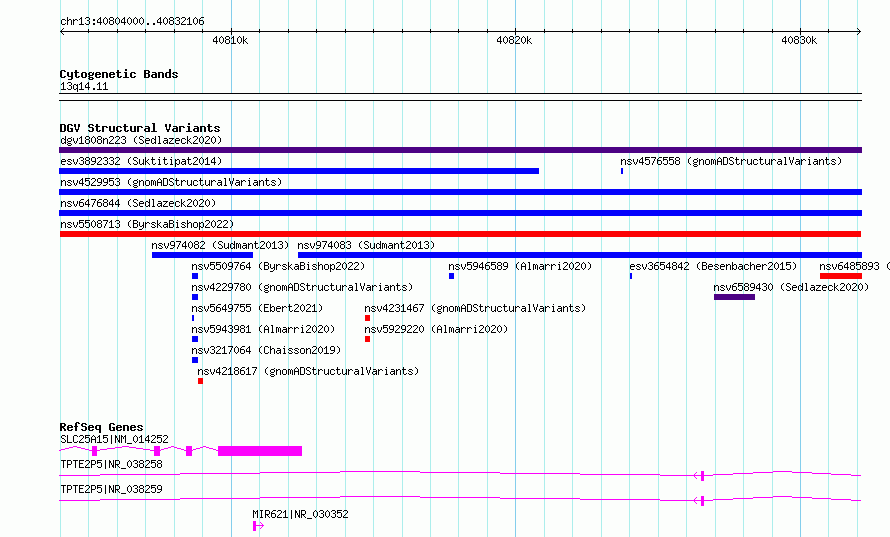Image resolution: width=890 pixels, height=537 pixels.
Task: Select the 13q14.11 band label
Action: point(84,87)
